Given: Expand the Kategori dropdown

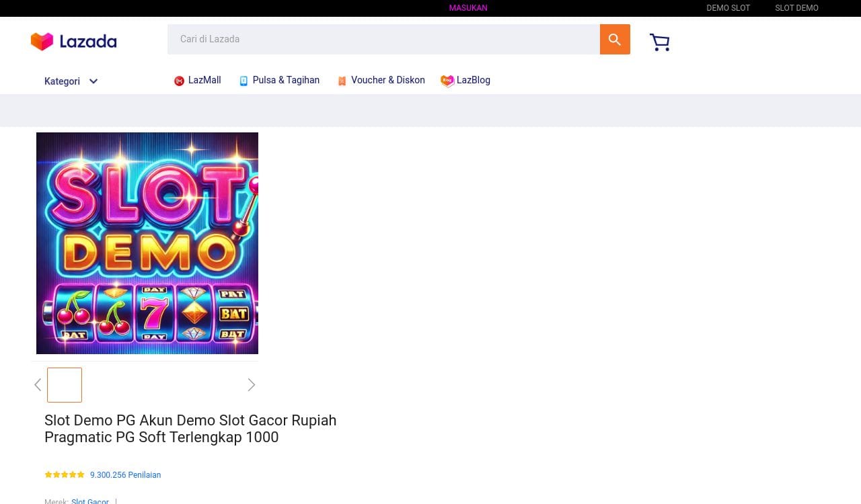Looking at the screenshot, I should tap(71, 81).
